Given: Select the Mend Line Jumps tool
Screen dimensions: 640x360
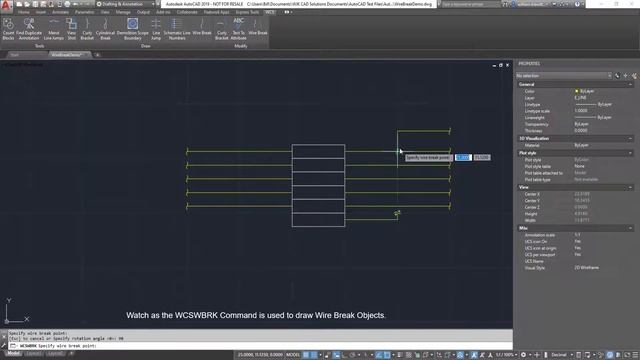Looking at the screenshot, I should [54, 29].
